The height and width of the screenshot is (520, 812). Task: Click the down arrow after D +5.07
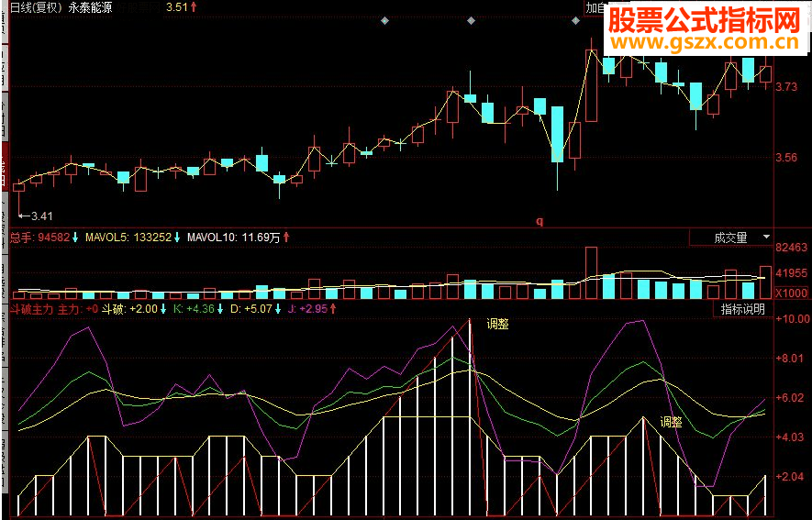click(278, 309)
